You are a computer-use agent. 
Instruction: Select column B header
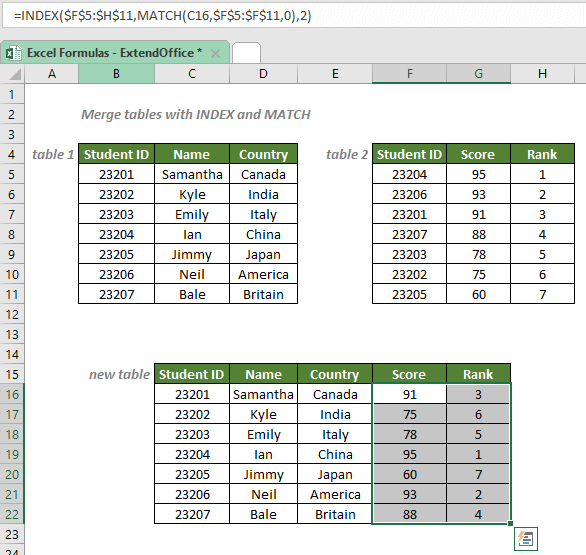(116, 74)
